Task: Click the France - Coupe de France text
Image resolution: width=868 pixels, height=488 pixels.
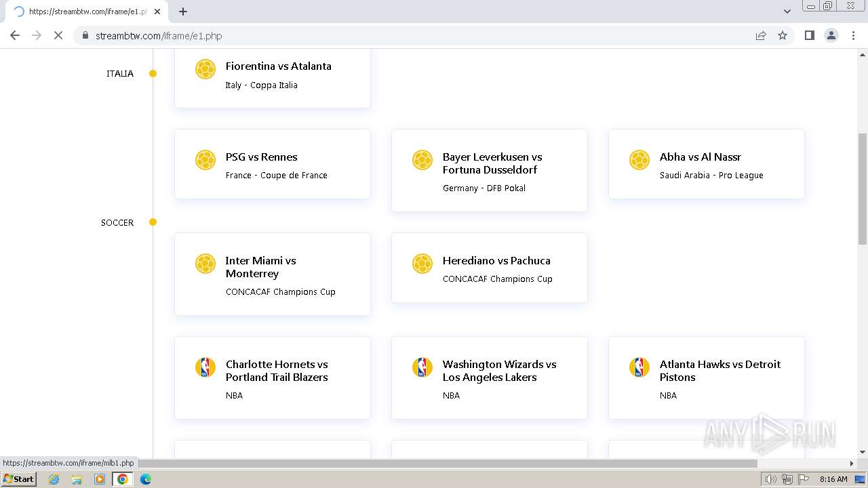Action: [277, 176]
